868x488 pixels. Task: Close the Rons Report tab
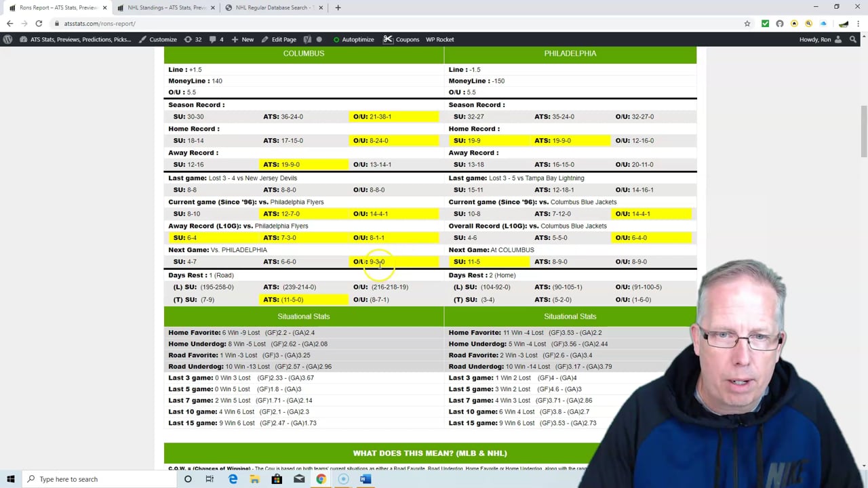coord(104,7)
